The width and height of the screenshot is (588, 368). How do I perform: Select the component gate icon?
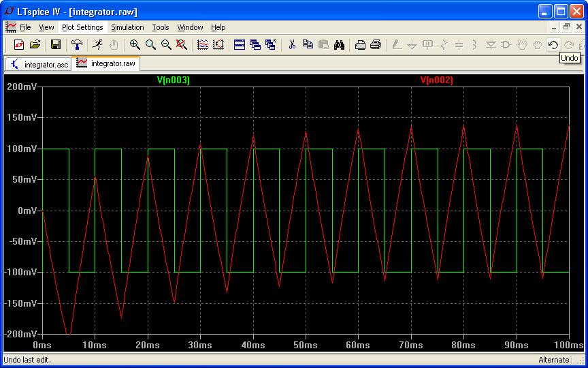[506, 45]
